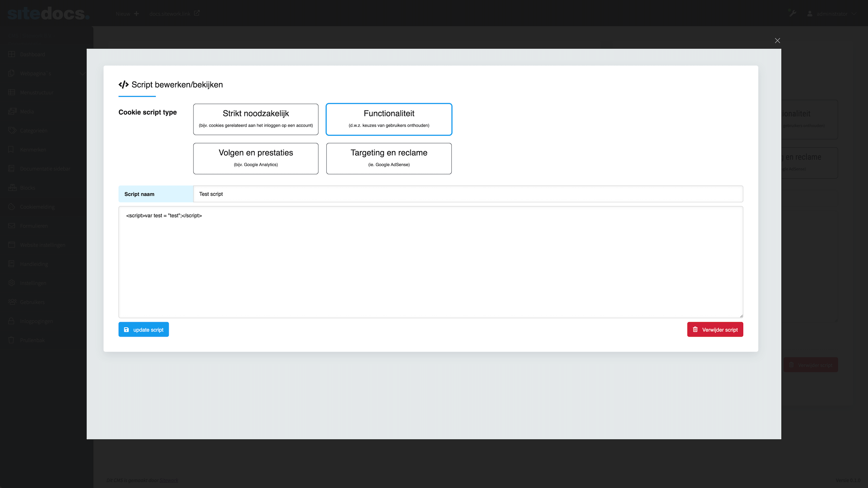Click the Prullenbak trash icon
The width and height of the screenshot is (868, 488).
11,340
